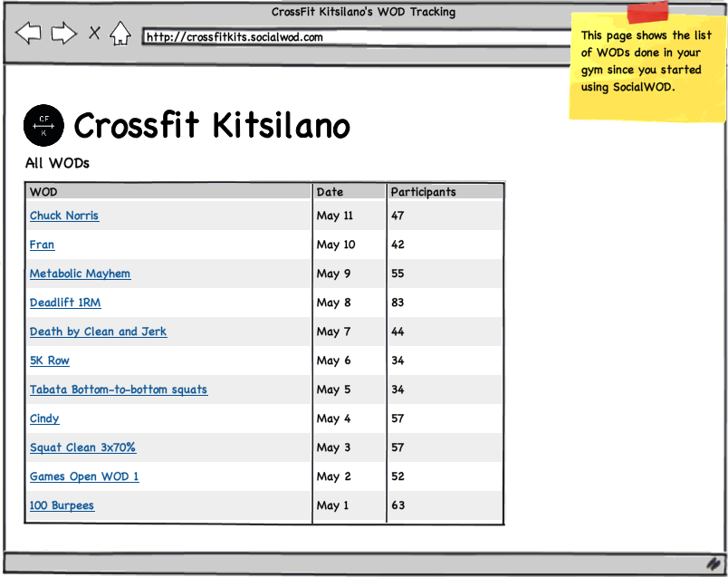This screenshot has width=728, height=577.
Task: Click participants value 83 for Deadlift 1RM
Action: [x=398, y=303]
